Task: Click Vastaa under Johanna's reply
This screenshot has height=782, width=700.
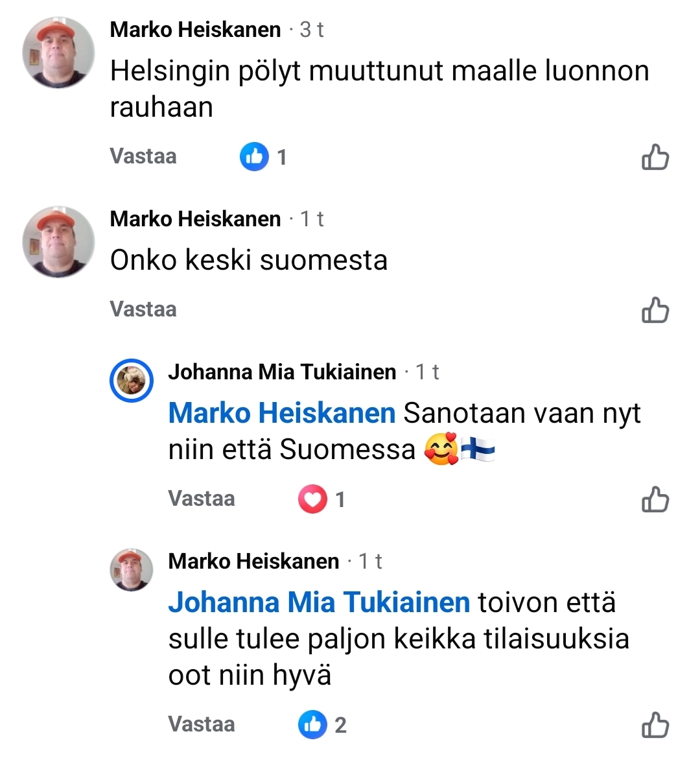Action: [202, 499]
